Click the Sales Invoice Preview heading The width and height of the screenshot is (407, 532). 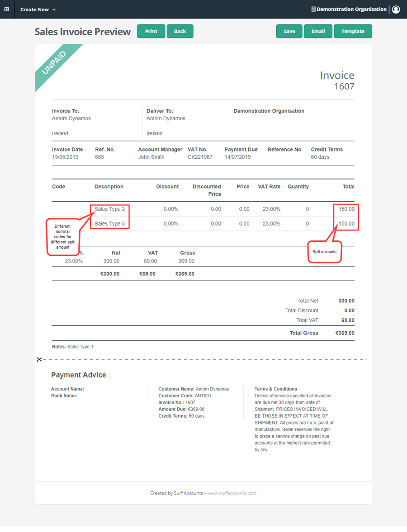(82, 32)
